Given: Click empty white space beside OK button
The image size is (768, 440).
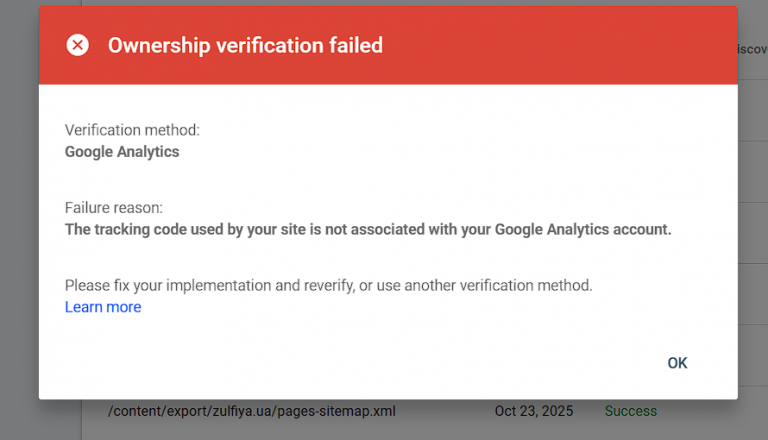Looking at the screenshot, I should (450, 363).
